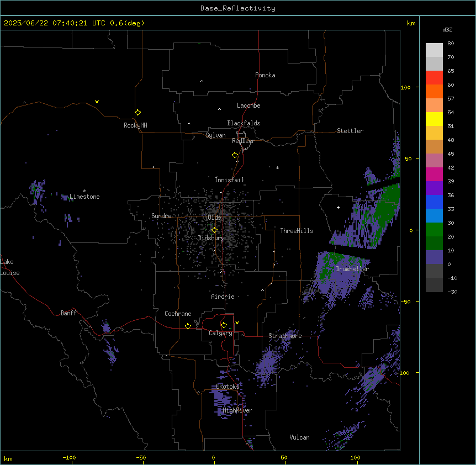Select the orange swatch between 60 and 57
Image resolution: width=476 pixels, height=465 pixels.
[434, 91]
